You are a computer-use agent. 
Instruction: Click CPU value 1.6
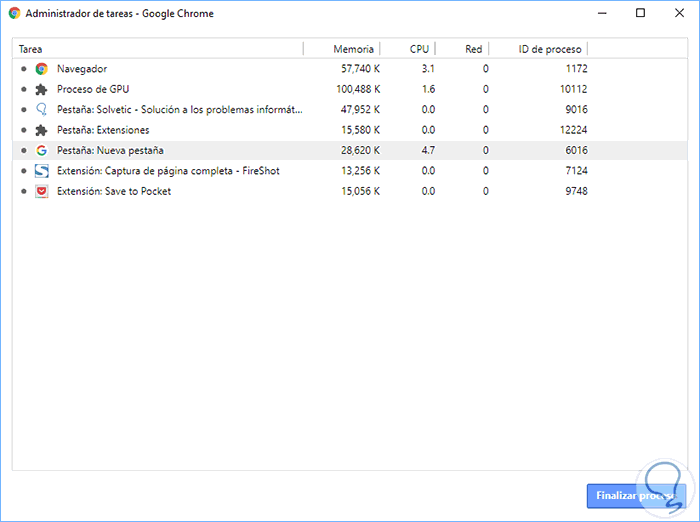coord(428,89)
